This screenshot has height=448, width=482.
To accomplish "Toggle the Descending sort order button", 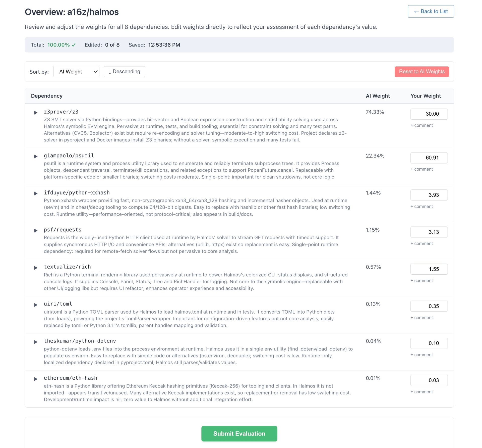I will (x=124, y=72).
